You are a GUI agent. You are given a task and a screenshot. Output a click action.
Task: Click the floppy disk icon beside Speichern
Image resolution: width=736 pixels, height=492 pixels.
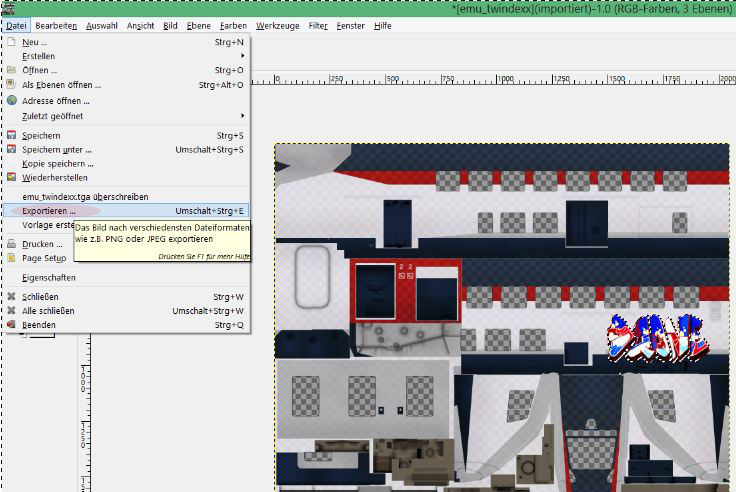[12, 135]
